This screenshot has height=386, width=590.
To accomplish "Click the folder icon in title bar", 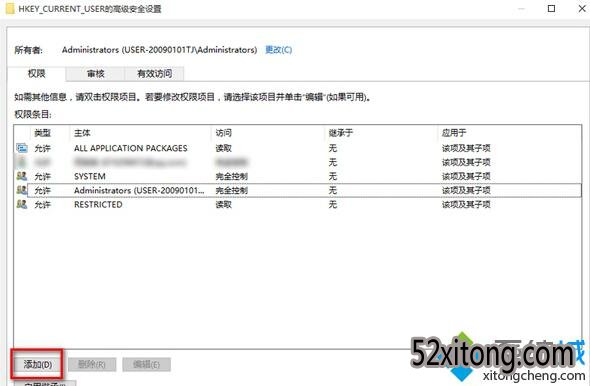I will (x=10, y=8).
